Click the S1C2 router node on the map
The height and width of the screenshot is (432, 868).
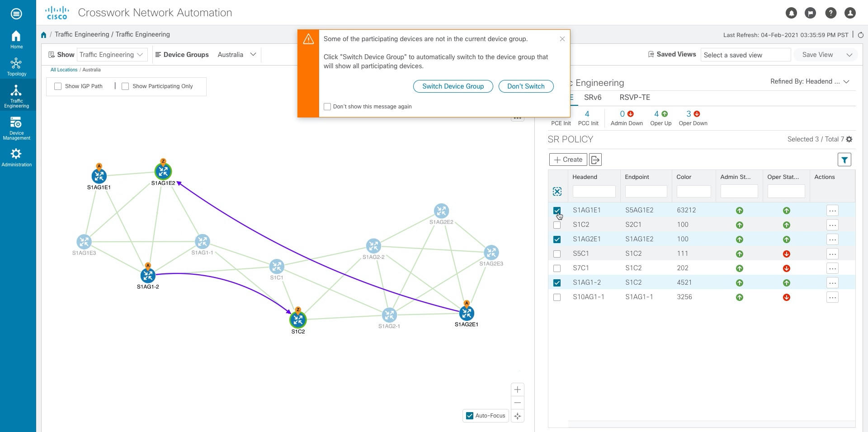[298, 319]
